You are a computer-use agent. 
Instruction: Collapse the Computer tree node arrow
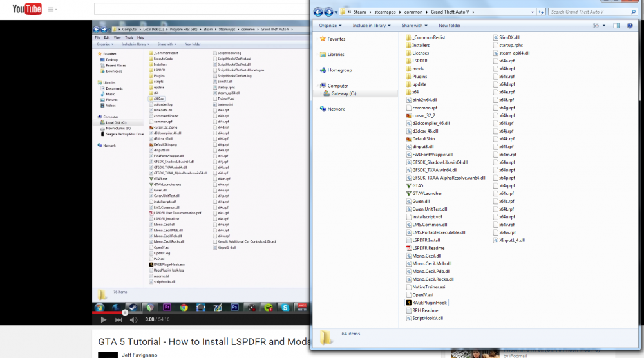coord(317,86)
